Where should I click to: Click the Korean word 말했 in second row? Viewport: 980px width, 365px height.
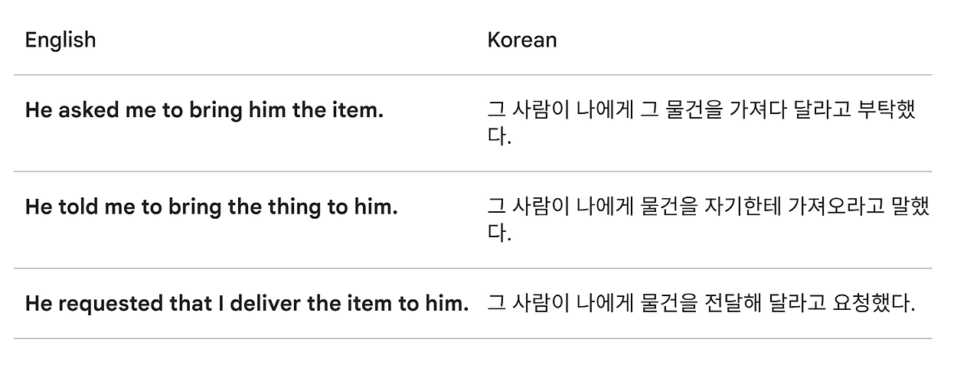(910, 207)
